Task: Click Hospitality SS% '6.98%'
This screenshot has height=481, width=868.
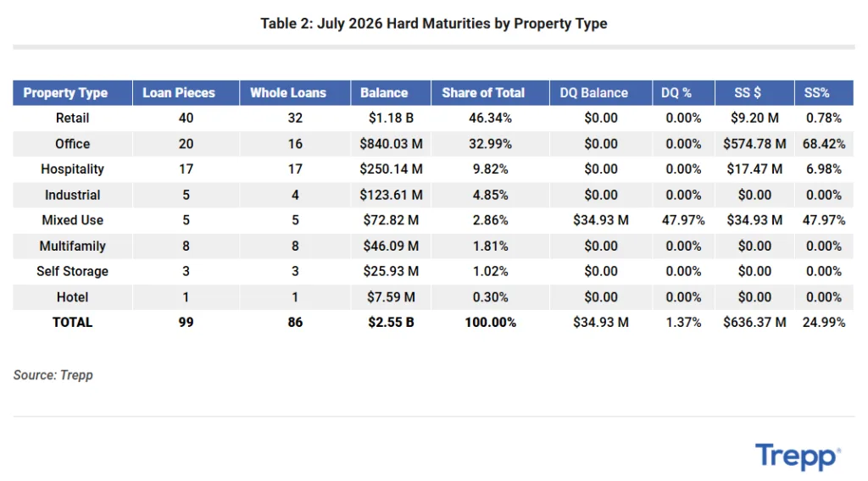Action: tap(824, 169)
